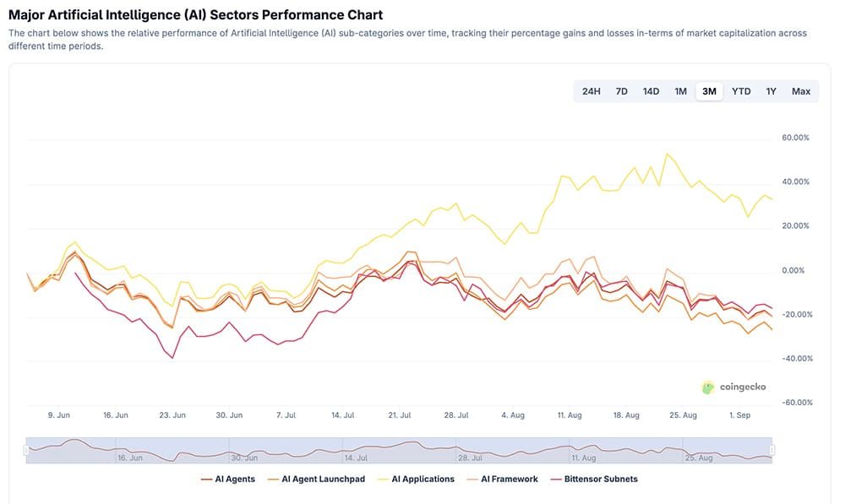Viewport: 845px width, 504px height.
Task: Toggle AI Agents series in legend
Action: point(228,479)
